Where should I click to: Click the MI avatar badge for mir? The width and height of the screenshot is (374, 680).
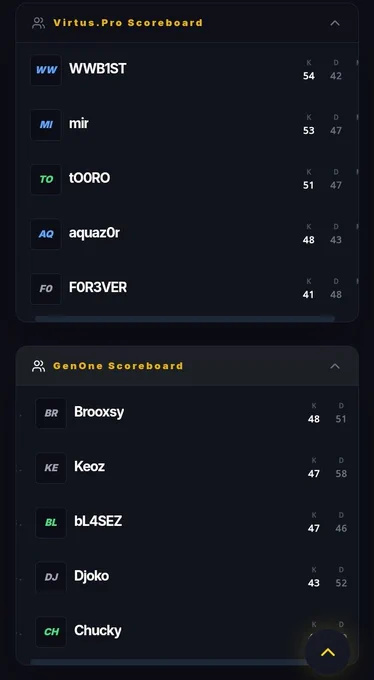click(46, 124)
